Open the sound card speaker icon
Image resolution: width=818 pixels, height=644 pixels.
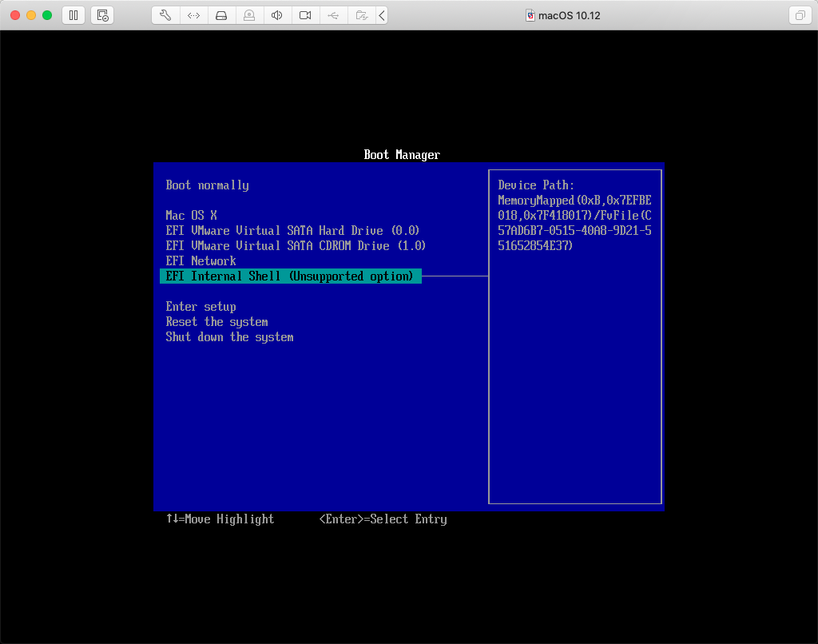click(x=277, y=15)
